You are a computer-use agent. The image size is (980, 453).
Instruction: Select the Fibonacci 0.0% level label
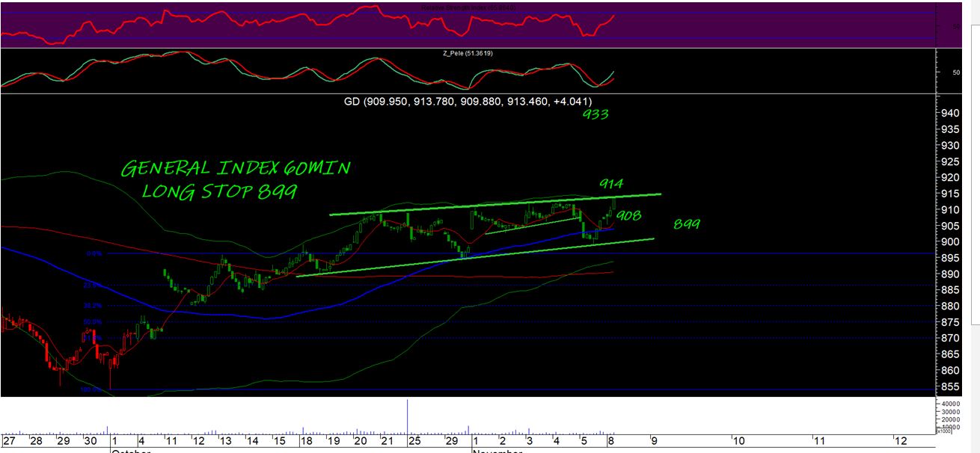(93, 253)
